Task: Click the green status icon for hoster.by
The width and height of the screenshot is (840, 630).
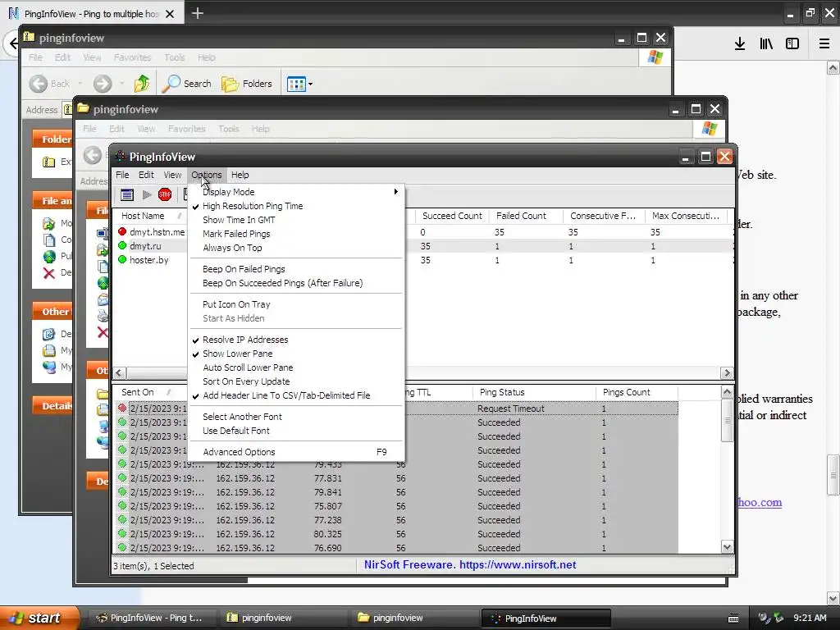Action: (122, 259)
